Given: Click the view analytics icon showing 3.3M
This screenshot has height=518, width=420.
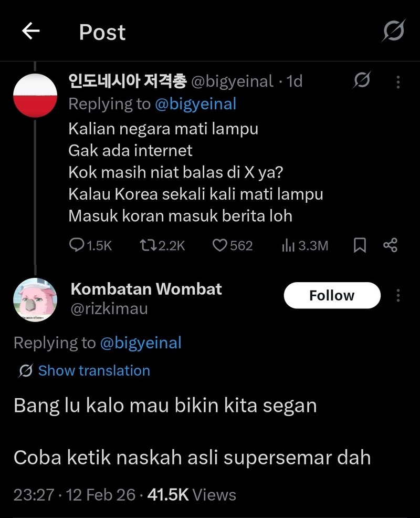Looking at the screenshot, I should 287,245.
